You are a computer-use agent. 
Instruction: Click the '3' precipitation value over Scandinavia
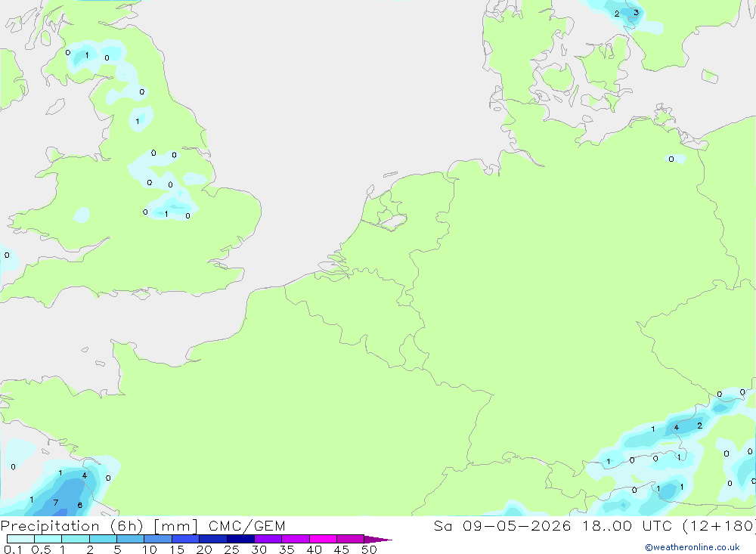click(x=636, y=13)
